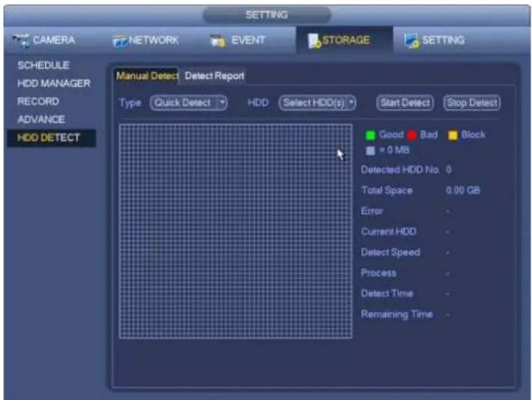Screen dimensions: 532x400
Task: Click the Detect Speed label
Action: point(391,253)
